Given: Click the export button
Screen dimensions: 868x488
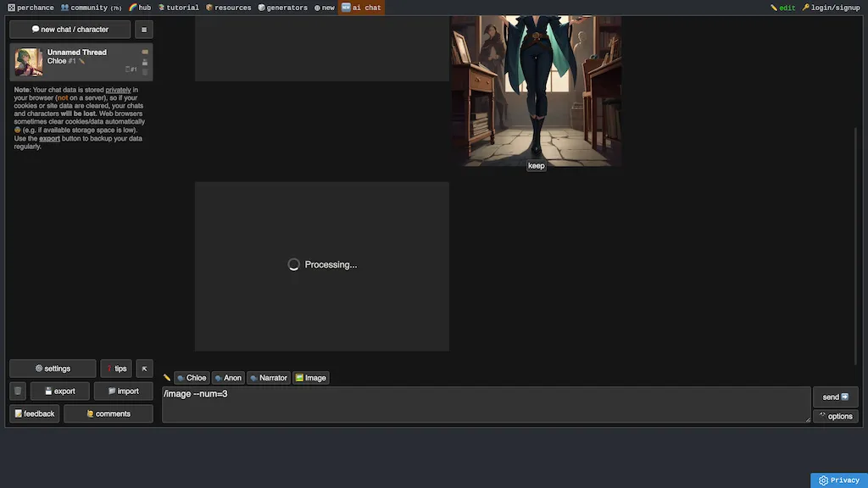Looking at the screenshot, I should point(60,391).
